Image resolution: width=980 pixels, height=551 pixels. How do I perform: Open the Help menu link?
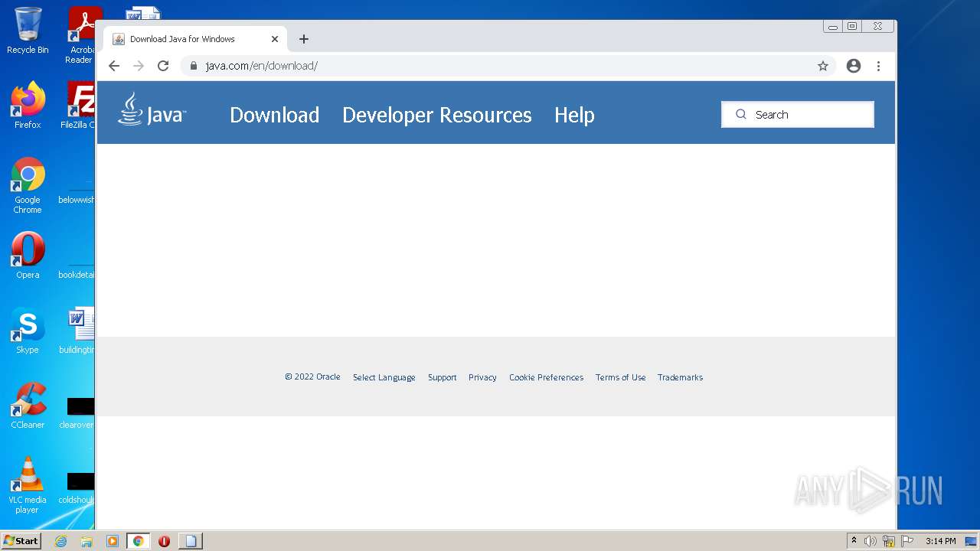coord(574,115)
